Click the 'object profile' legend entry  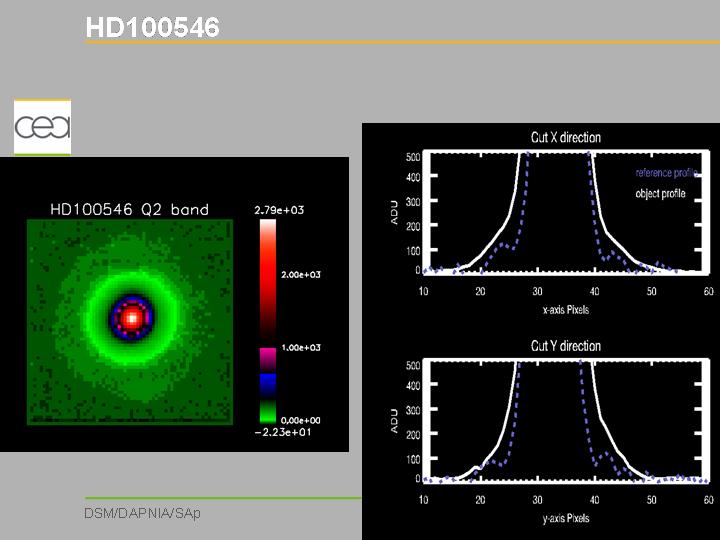(x=660, y=193)
